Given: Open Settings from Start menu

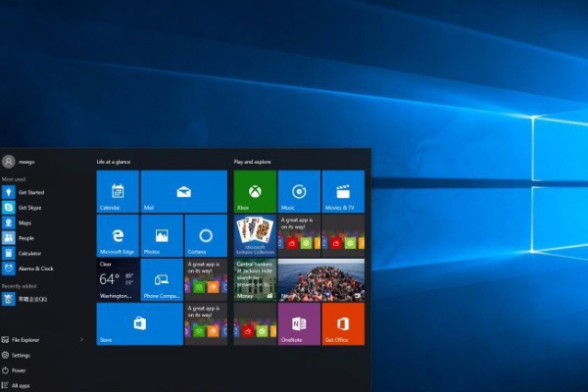Looking at the screenshot, I should [16, 355].
